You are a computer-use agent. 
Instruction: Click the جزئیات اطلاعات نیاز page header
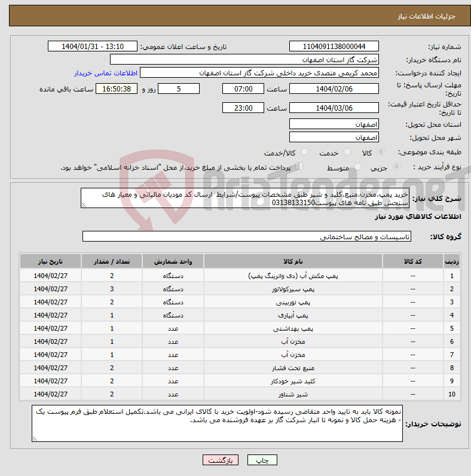point(426,16)
